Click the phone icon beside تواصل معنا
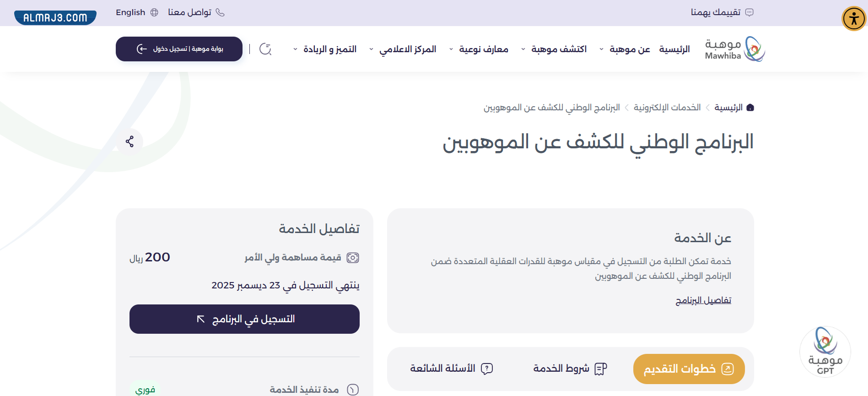Image resolution: width=868 pixels, height=396 pixels. pos(220,12)
